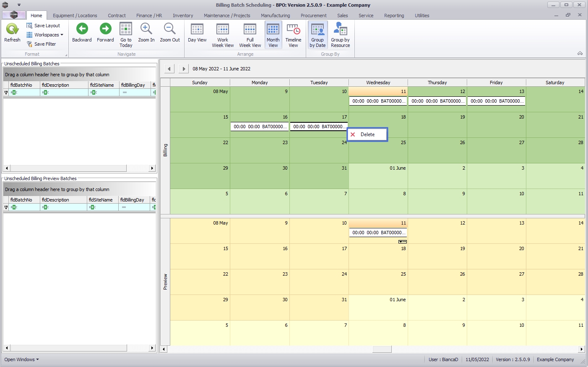This screenshot has width=588, height=367.
Task: Go to the next date range in calendar
Action: 184,69
